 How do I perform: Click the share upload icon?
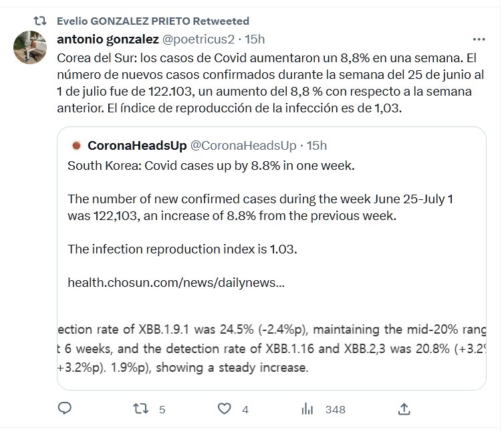(x=404, y=409)
